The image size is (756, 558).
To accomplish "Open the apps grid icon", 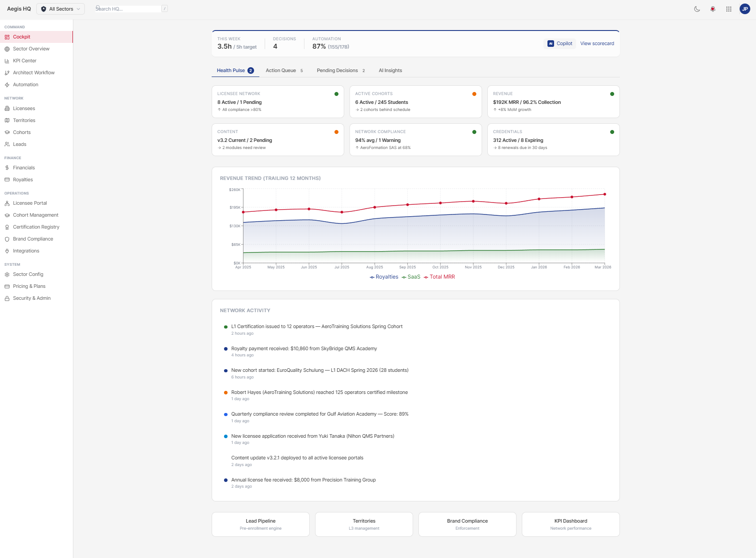I will 729,9.
